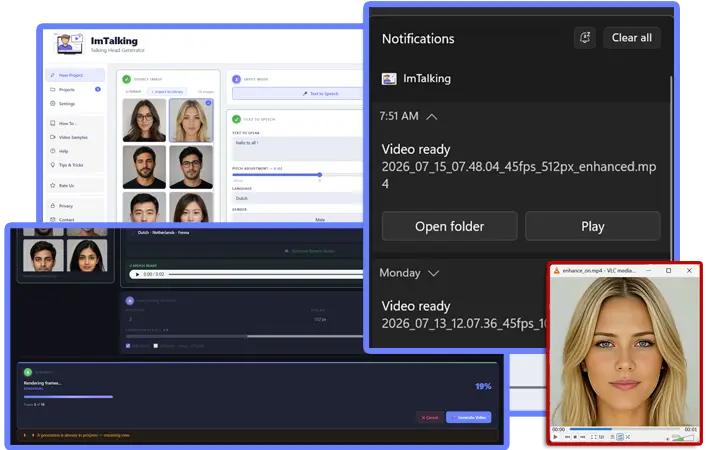Click the ImTalking app logo
The height and width of the screenshot is (450, 706).
[x=69, y=43]
